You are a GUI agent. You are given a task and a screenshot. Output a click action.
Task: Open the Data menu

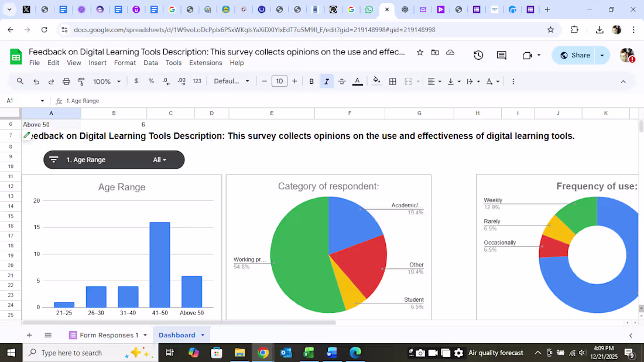(150, 63)
